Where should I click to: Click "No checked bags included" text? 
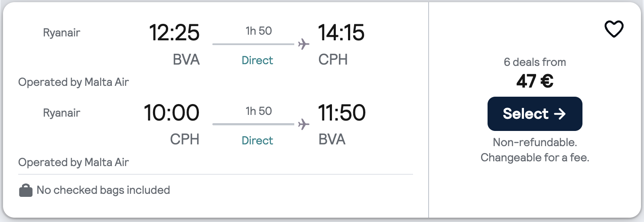[x=103, y=190]
